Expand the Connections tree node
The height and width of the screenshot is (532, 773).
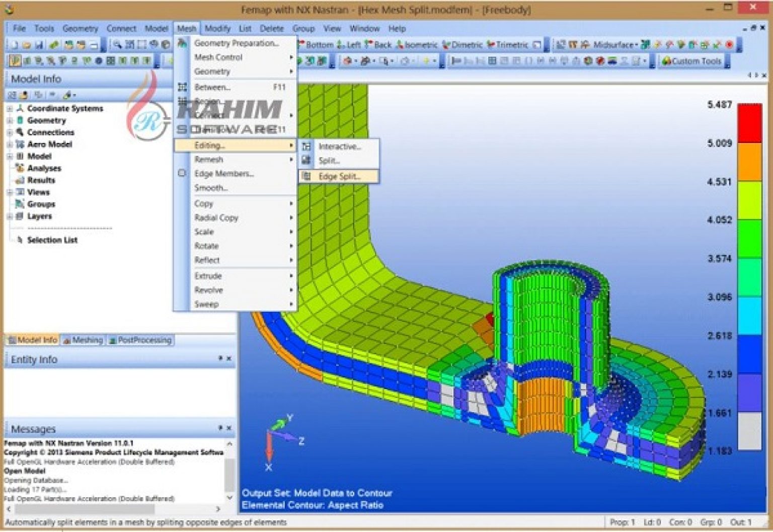10,132
